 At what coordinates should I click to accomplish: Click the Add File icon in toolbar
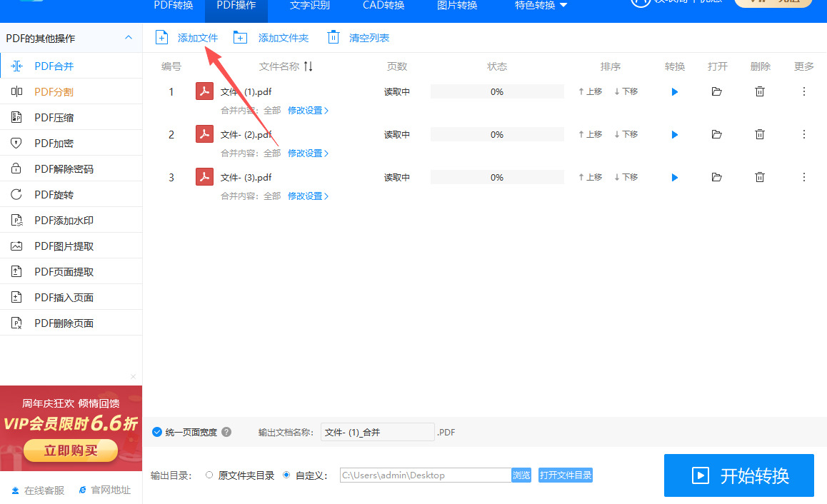point(162,37)
